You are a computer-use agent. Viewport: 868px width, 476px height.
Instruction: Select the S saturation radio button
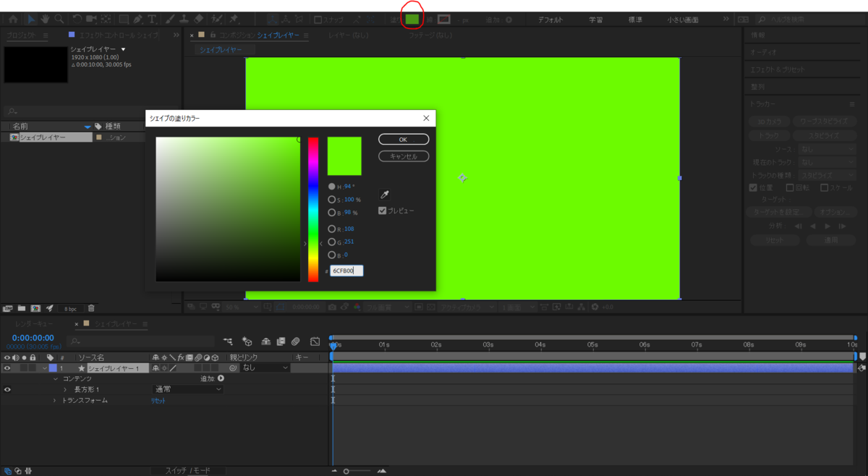click(x=332, y=200)
